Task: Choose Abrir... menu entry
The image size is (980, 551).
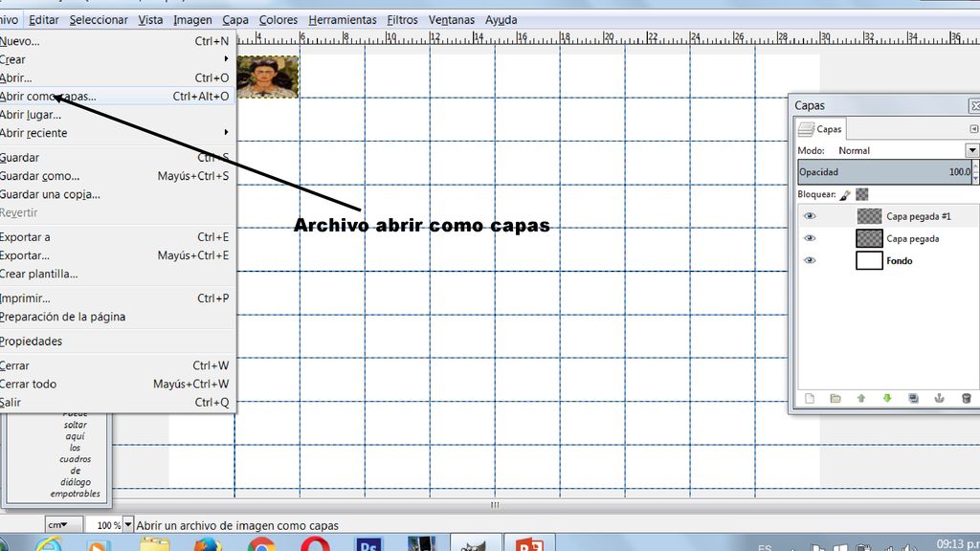Action: click(x=116, y=78)
